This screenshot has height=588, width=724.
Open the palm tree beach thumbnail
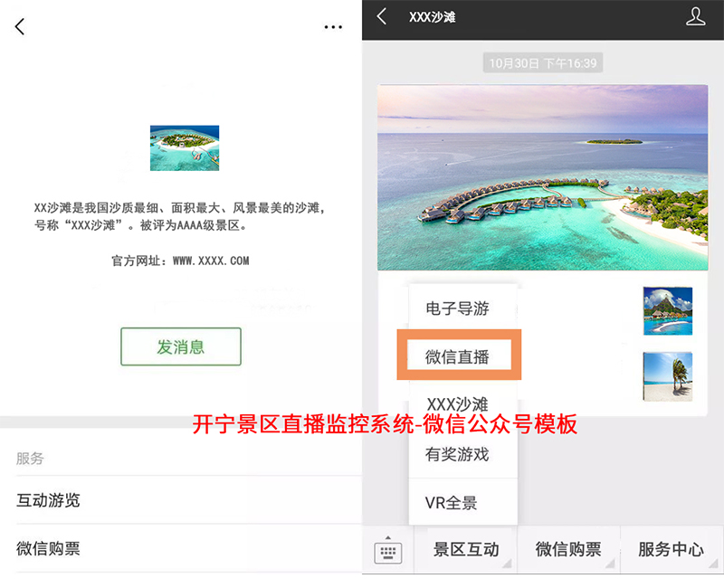point(667,376)
